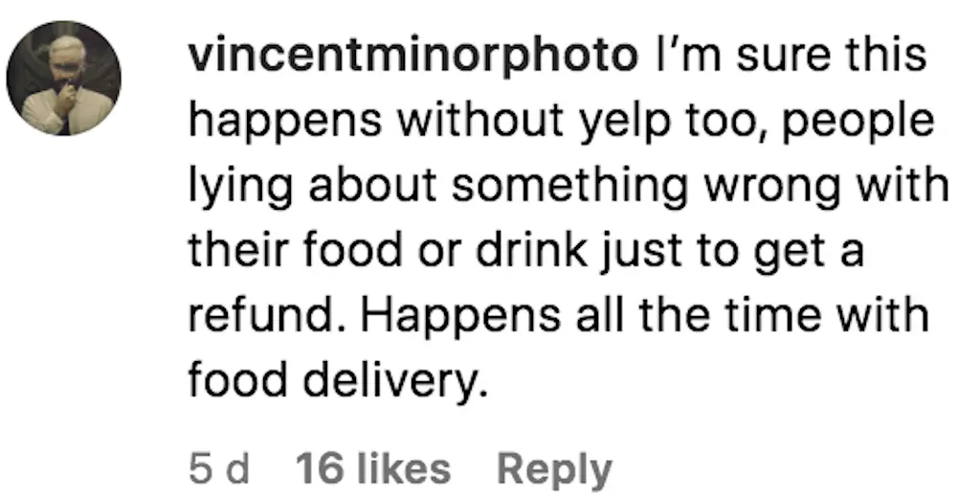The width and height of the screenshot is (980, 499).
Task: Click the vincentminorphoto username link
Action: (412, 57)
